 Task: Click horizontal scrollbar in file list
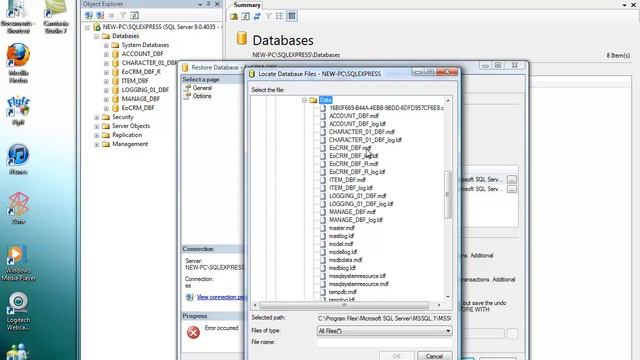tap(344, 305)
